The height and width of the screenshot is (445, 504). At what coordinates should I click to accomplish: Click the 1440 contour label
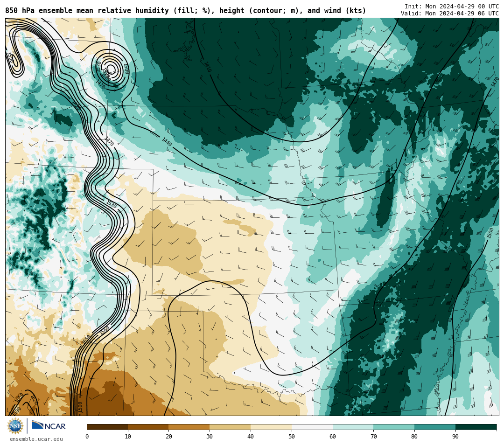click(x=167, y=142)
